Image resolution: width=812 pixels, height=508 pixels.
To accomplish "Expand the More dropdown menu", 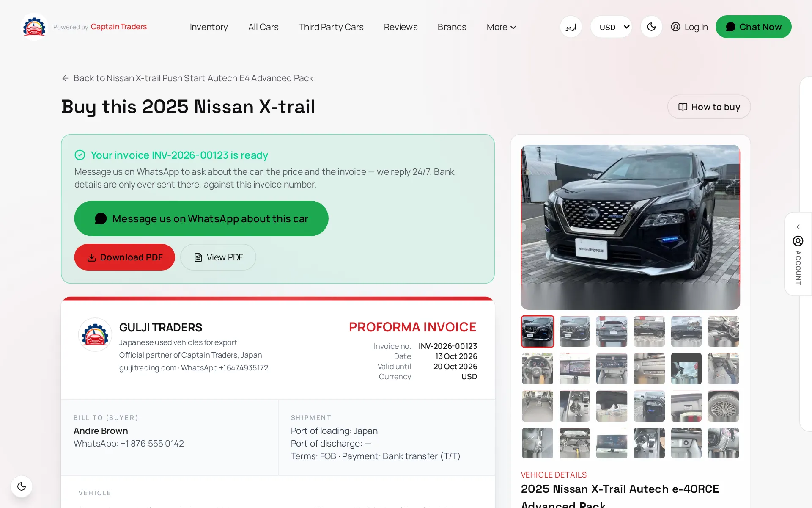I will pyautogui.click(x=501, y=27).
